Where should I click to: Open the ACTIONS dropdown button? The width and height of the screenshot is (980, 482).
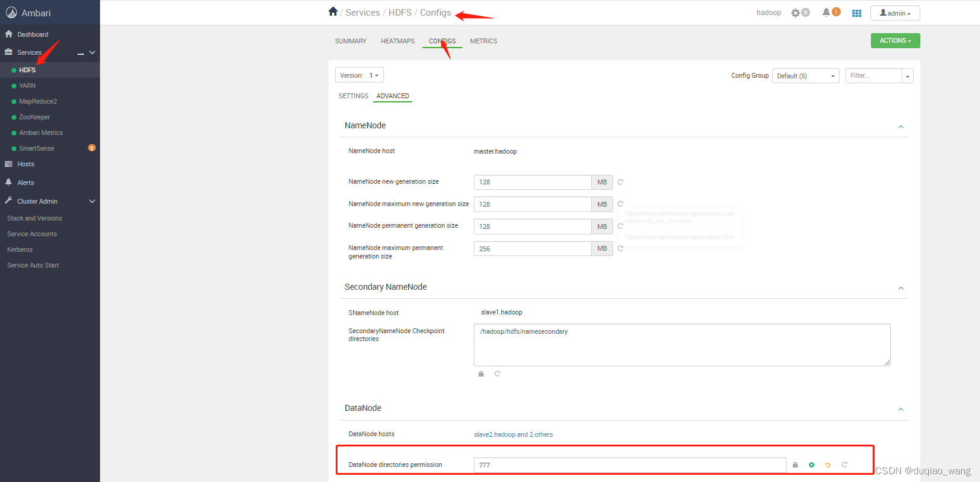coord(895,40)
